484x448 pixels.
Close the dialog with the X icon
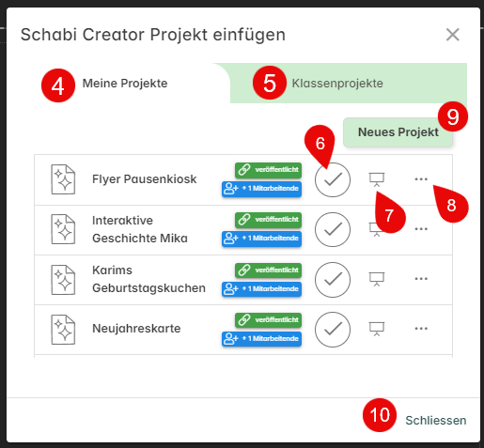(453, 35)
